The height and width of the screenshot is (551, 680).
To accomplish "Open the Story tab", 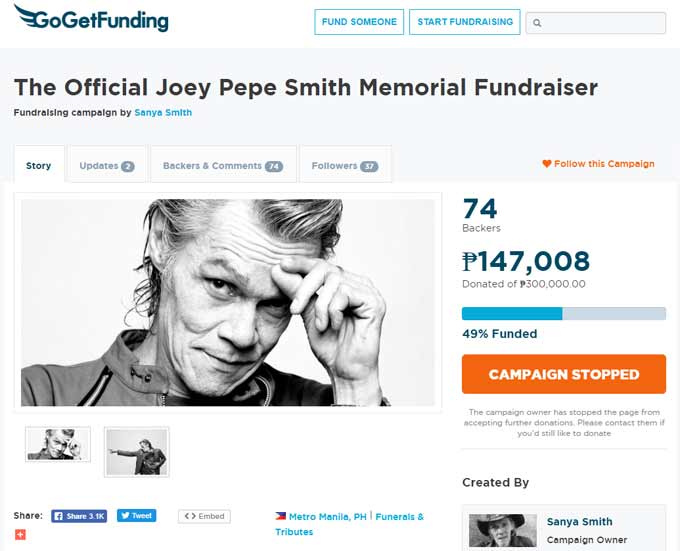I will point(39,165).
